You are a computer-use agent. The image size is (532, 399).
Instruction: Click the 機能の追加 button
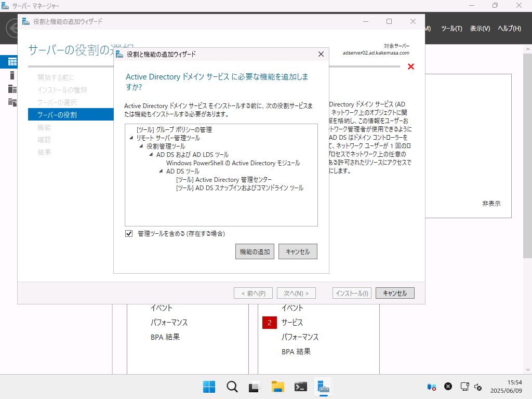click(x=255, y=252)
